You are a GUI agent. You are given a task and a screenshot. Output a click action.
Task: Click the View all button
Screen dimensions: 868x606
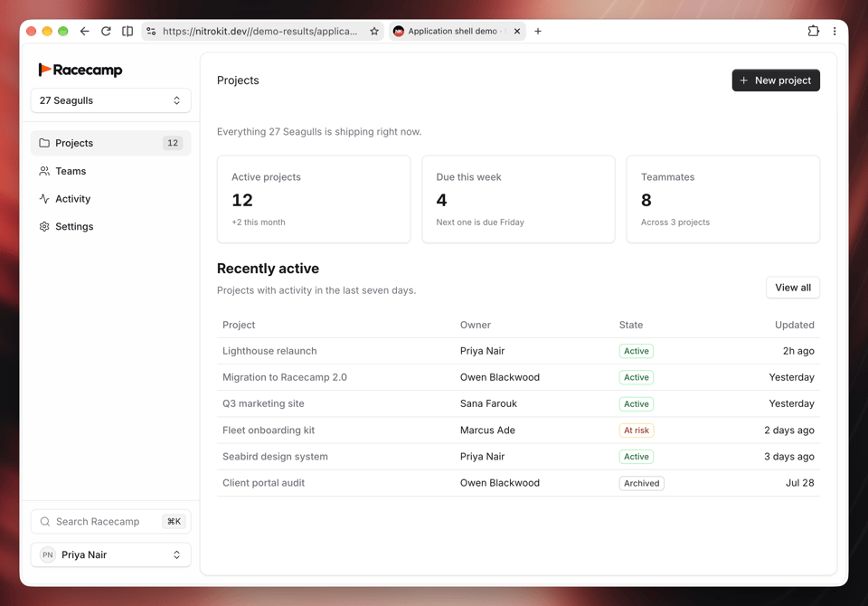coord(793,288)
